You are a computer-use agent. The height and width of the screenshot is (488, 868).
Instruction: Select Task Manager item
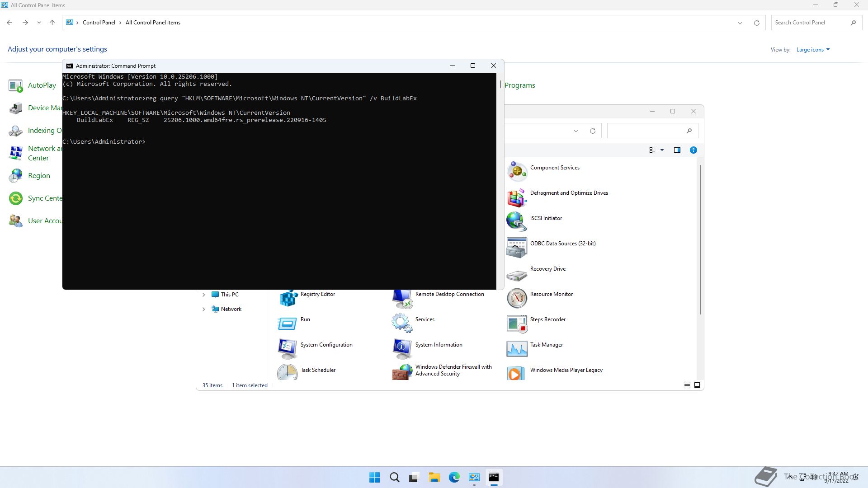[x=546, y=345]
